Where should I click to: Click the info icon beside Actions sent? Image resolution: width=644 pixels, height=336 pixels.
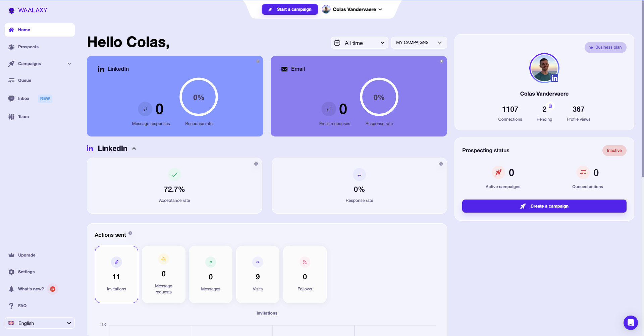(x=130, y=233)
